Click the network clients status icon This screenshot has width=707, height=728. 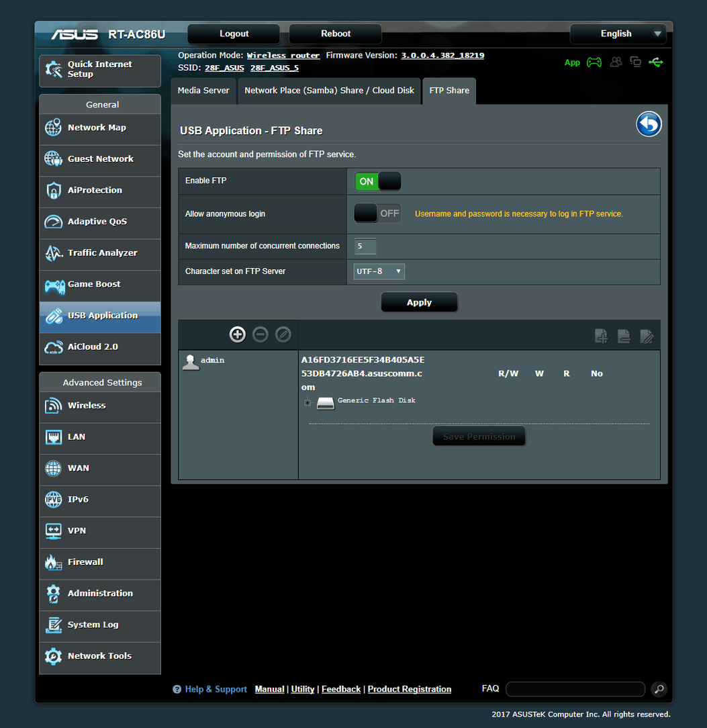(635, 62)
